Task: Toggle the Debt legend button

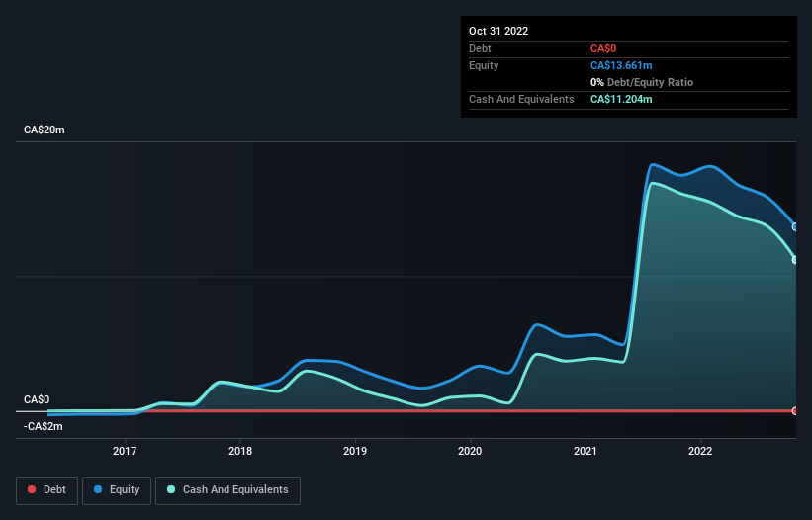Action: (47, 490)
